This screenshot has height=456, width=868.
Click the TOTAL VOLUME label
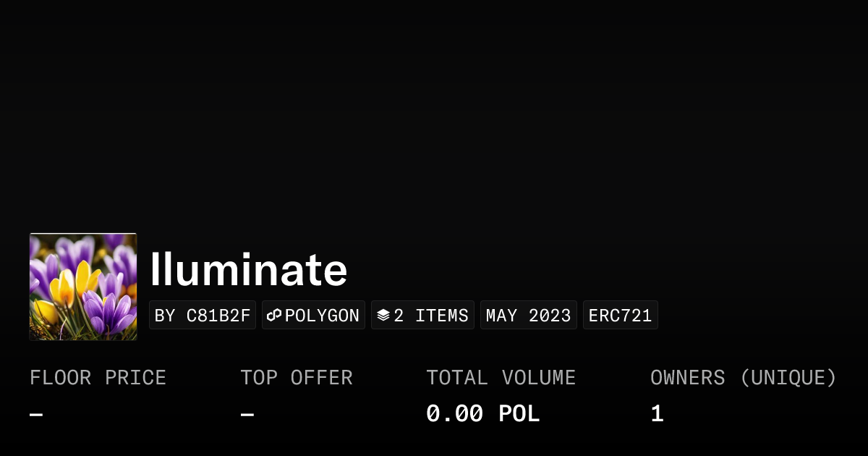[501, 378]
